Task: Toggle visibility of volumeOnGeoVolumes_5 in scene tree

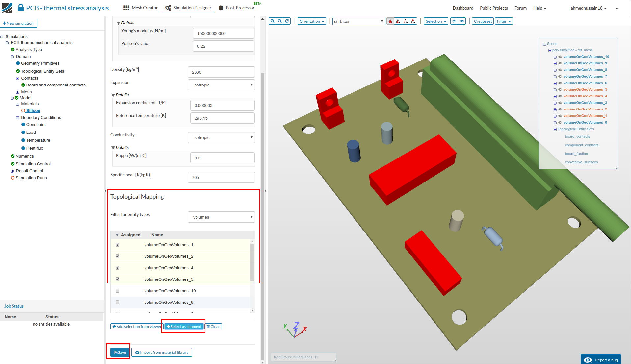Action: pos(560,90)
